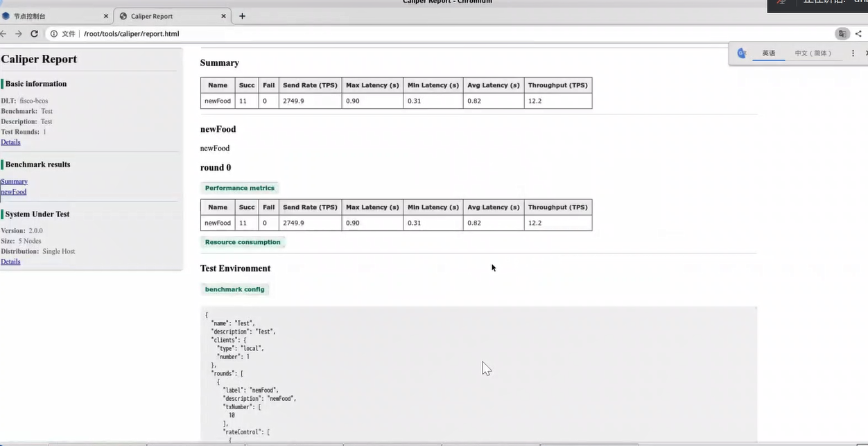The width and height of the screenshot is (868, 446).
Task: Click the translate icon in the address bar
Action: click(x=842, y=33)
